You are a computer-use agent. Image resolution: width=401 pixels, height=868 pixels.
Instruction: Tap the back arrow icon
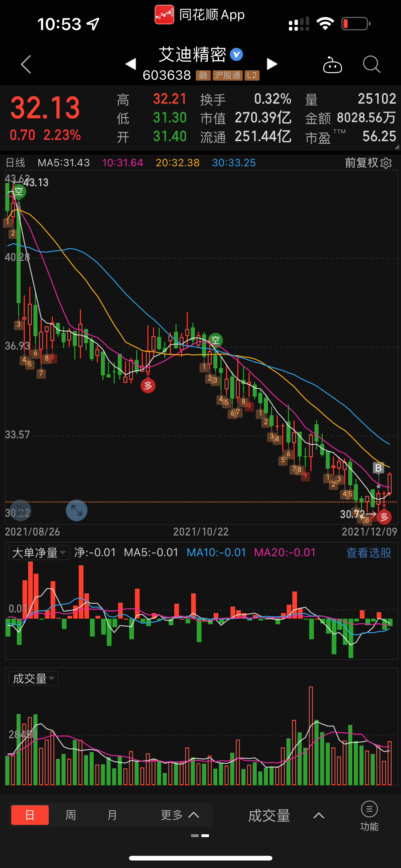[x=26, y=64]
